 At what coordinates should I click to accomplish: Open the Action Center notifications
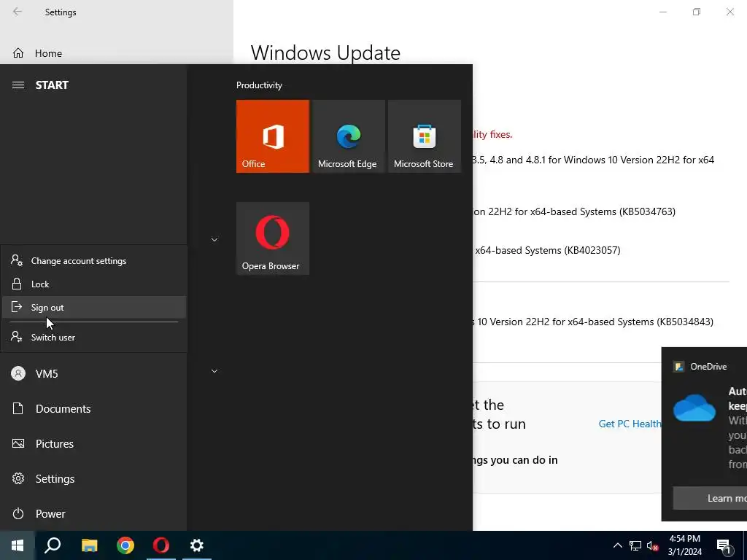coord(724,547)
